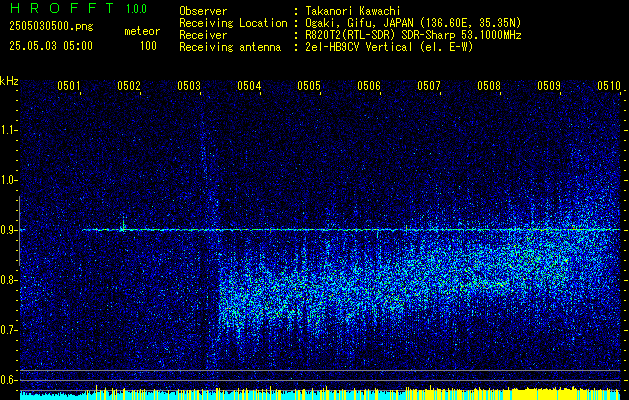Click the 1.0 frequency axis label

(8, 180)
